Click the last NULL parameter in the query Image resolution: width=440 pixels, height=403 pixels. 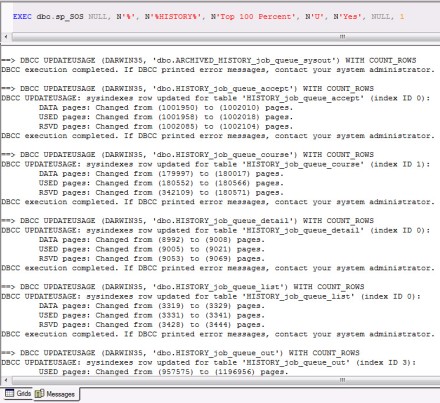tap(381, 16)
